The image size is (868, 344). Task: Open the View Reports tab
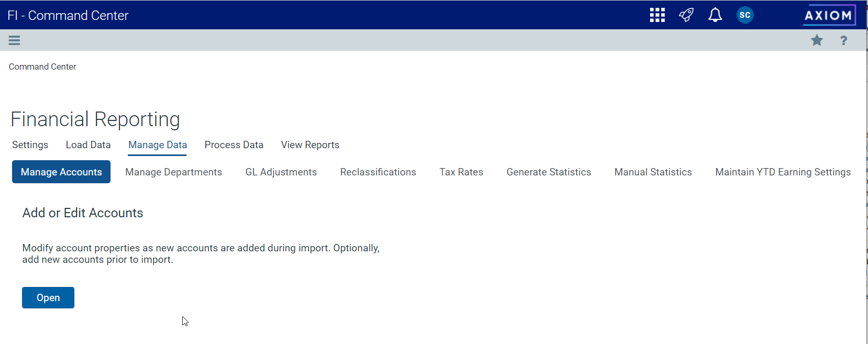pos(310,145)
